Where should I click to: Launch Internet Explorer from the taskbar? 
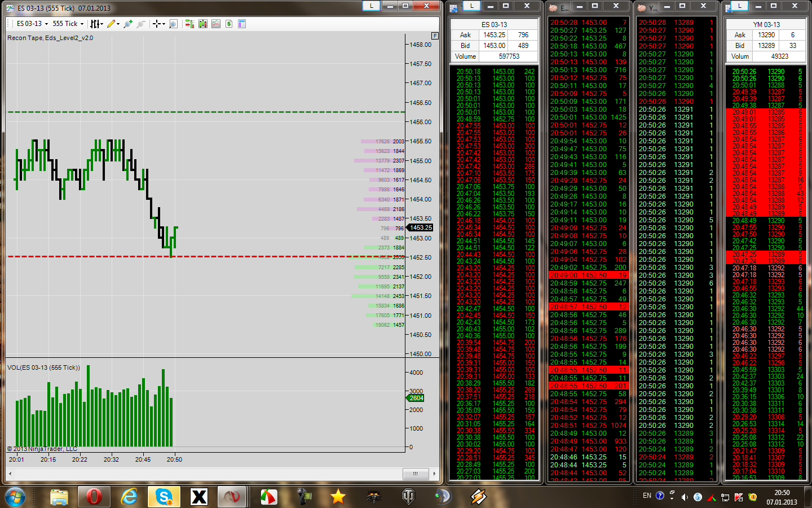(x=129, y=497)
